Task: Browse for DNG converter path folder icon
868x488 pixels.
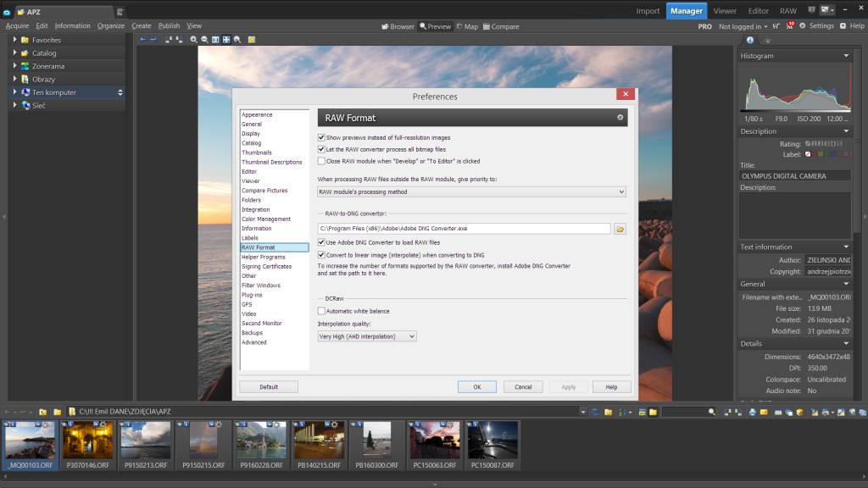Action: [620, 229]
